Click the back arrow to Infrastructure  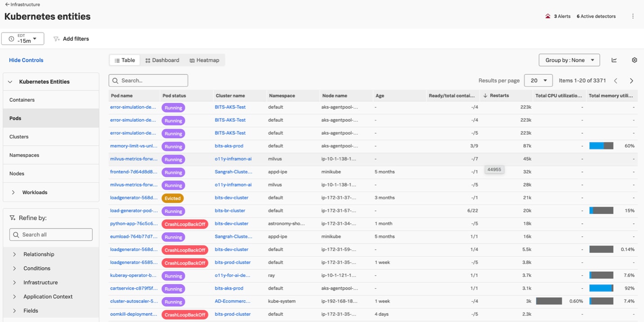point(7,5)
